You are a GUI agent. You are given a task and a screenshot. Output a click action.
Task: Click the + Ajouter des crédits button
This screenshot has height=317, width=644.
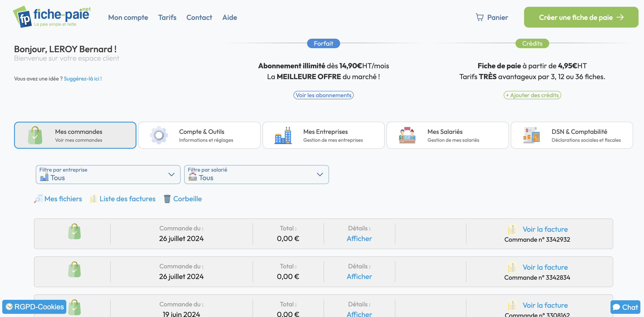pyautogui.click(x=532, y=95)
